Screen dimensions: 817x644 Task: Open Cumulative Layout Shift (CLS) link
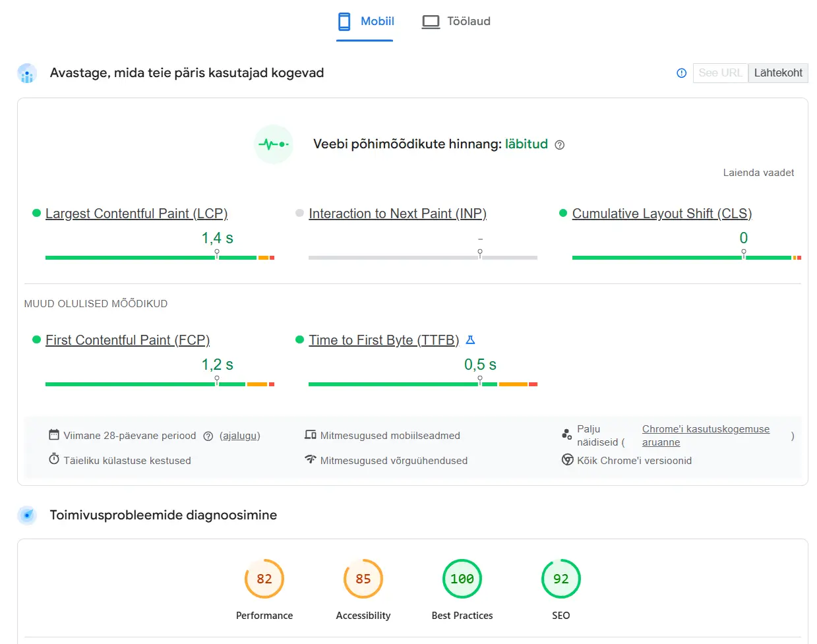[661, 214]
